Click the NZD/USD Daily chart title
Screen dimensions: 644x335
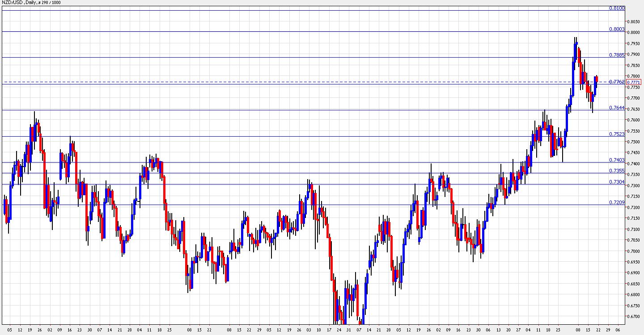[x=32, y=3]
